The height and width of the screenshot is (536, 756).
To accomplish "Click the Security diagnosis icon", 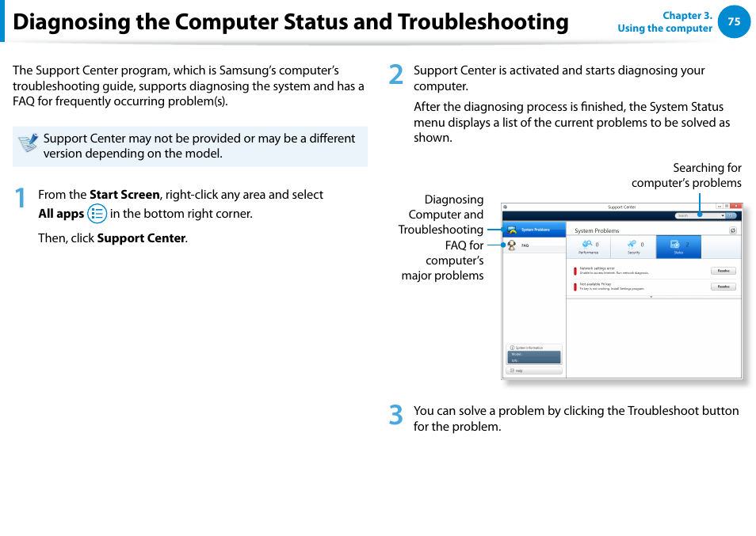I will pos(630,243).
